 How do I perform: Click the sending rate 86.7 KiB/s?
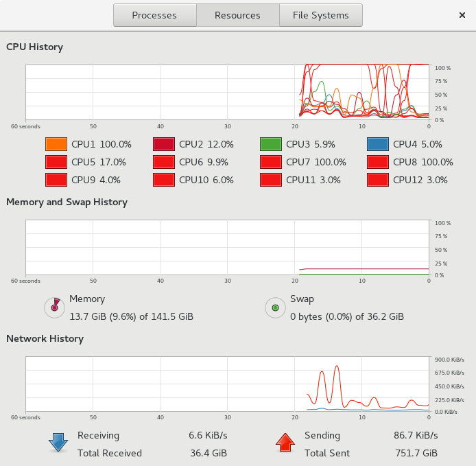coord(416,435)
